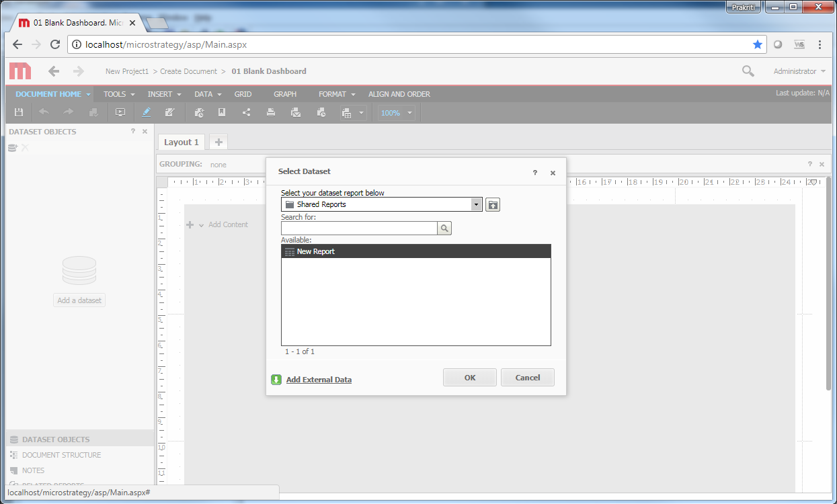
Task: Open the Administrator account dropdown
Action: (799, 71)
